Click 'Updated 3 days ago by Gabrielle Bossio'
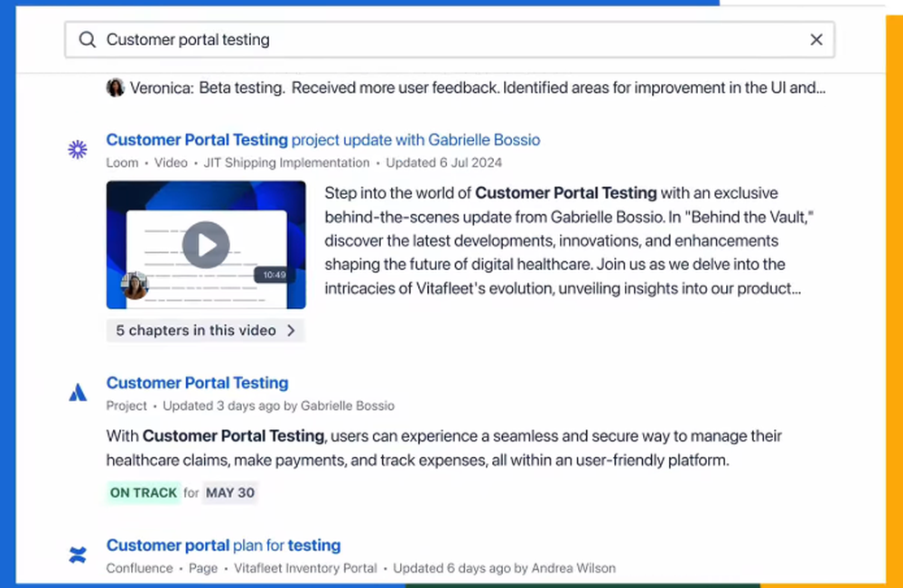 [x=278, y=406]
